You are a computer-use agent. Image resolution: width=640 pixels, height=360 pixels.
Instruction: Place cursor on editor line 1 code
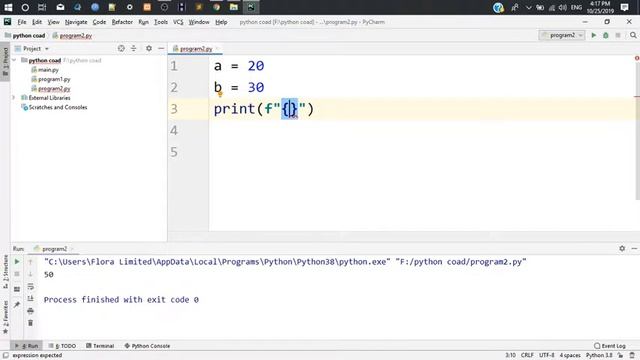click(x=239, y=66)
